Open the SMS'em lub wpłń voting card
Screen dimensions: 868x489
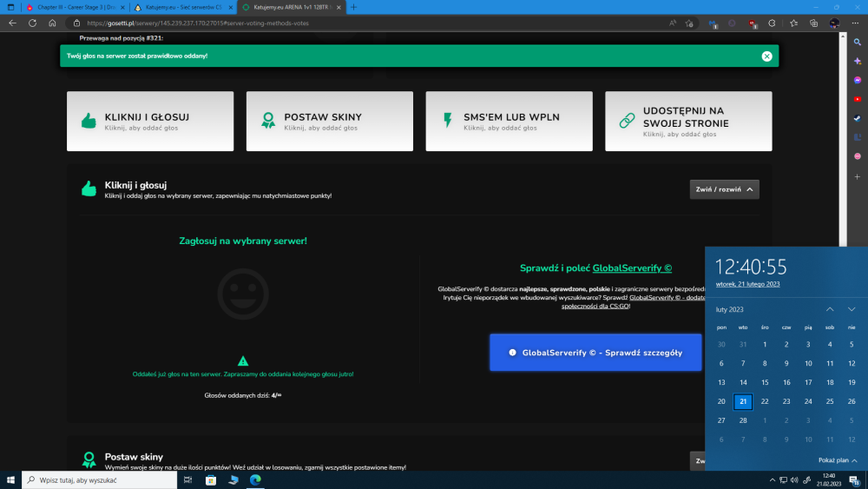(509, 122)
